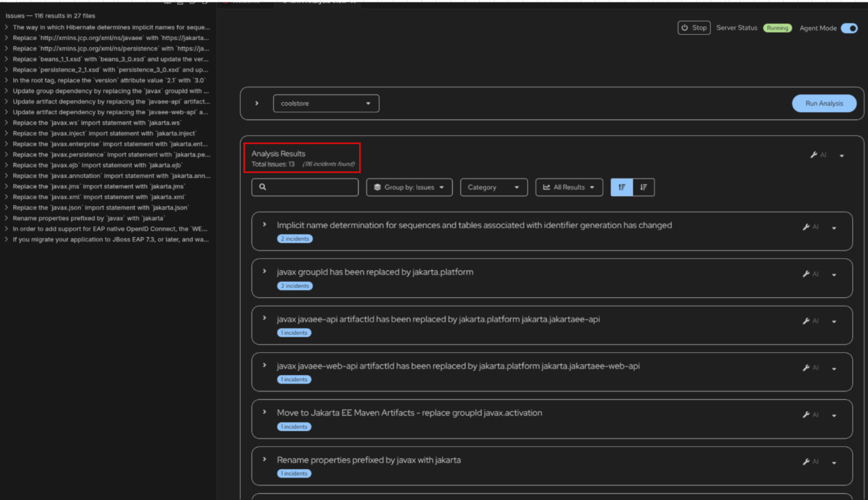This screenshot has height=500, width=868.
Task: Click the Running server status badge
Action: coord(778,28)
